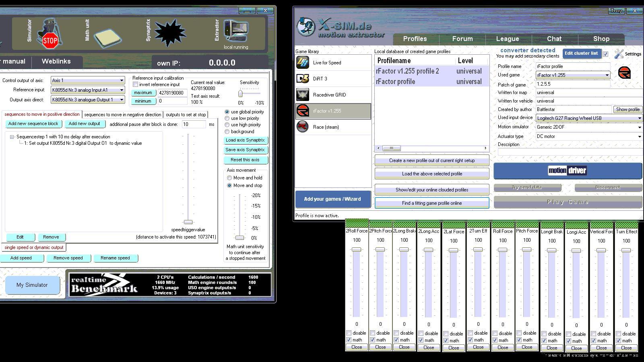
Task: Open the Synaptrix black starburst icon
Action: click(x=169, y=33)
